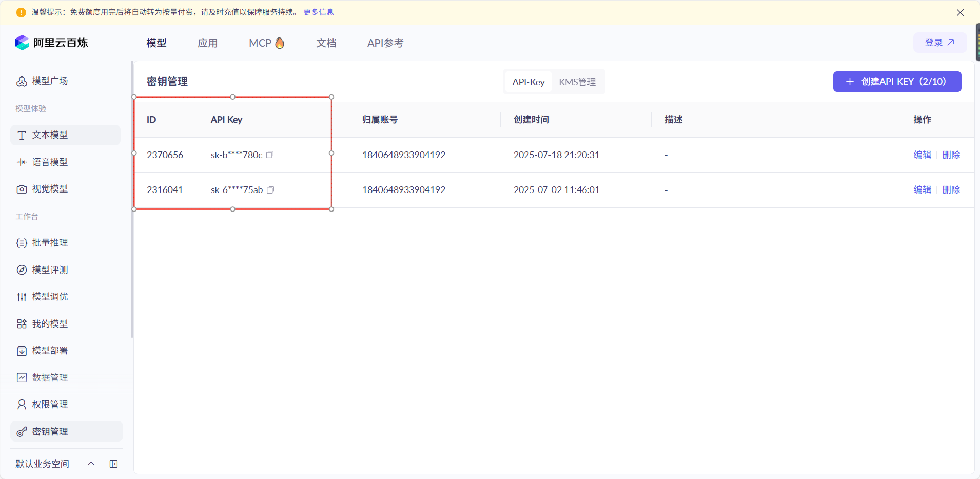Click the 文本模型 text icon

pyautogui.click(x=22, y=135)
